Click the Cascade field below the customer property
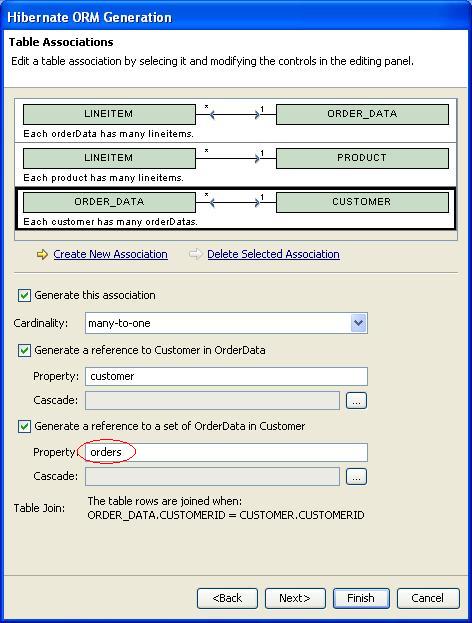472x623 pixels. (212, 400)
